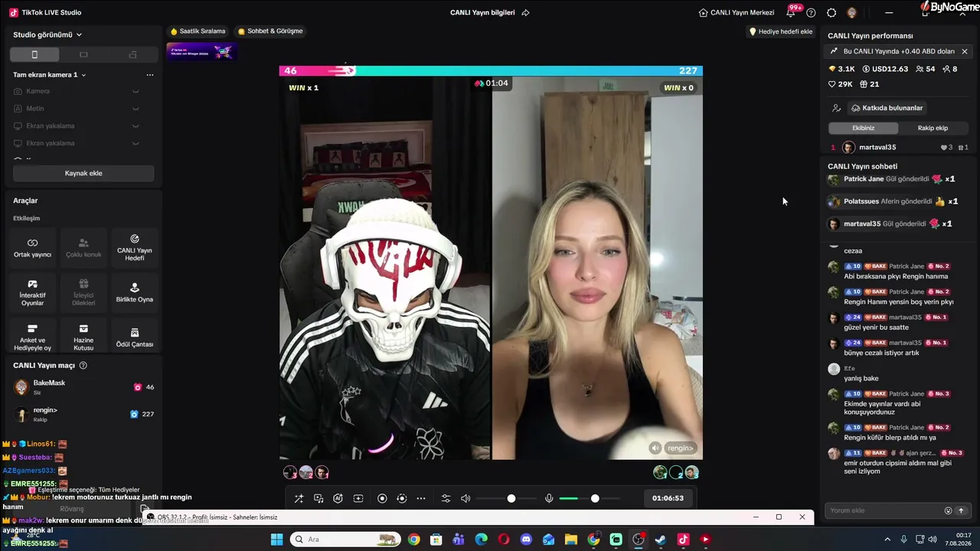Click the viewer stats icon left of Katkıda bulunanlar
Screen dimensions: 980x551
836,108
